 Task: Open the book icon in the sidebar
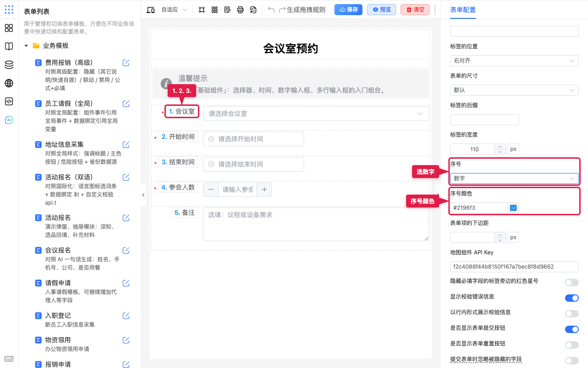point(9,46)
